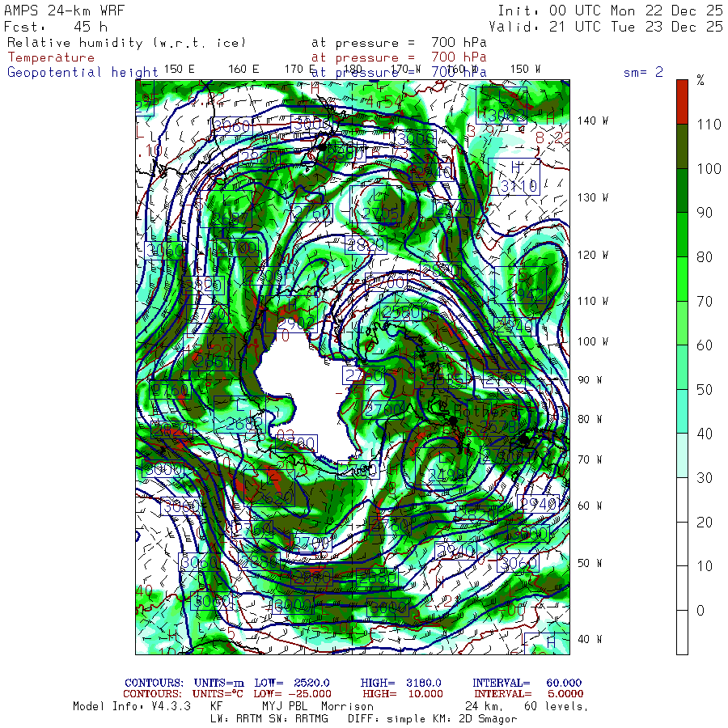Viewport: 728px width, 728px height.
Task: Click the "2661" boxed contour label
Action: (x=213, y=361)
